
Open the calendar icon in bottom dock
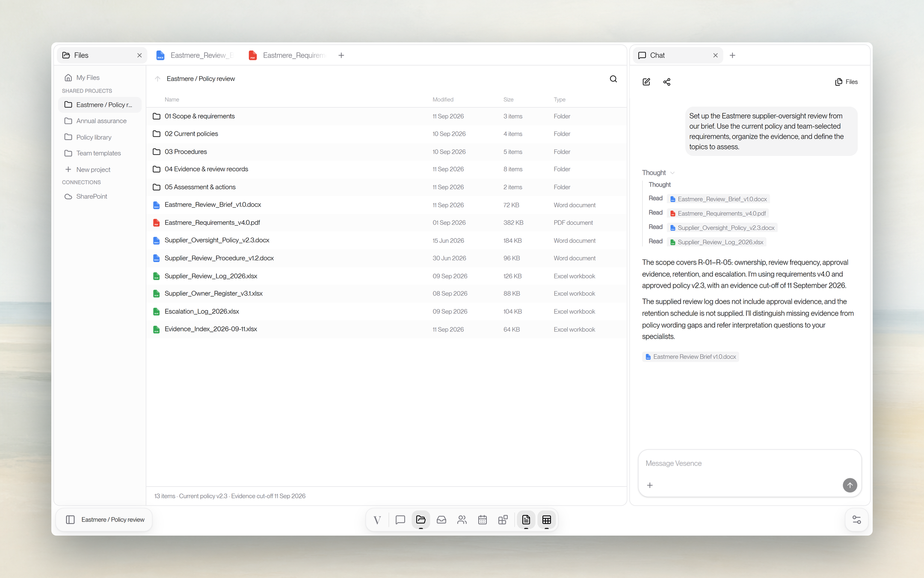click(483, 520)
